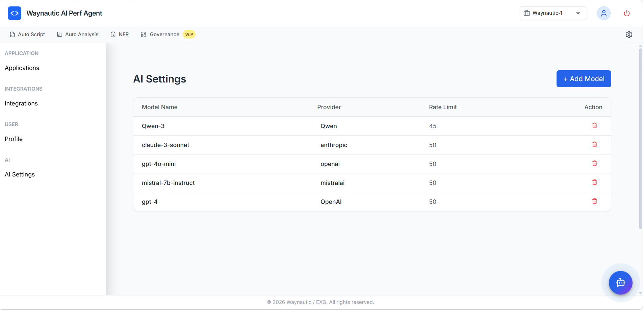Click the Governance grid icon
Viewport: 644px width, 311px height.
(x=144, y=34)
